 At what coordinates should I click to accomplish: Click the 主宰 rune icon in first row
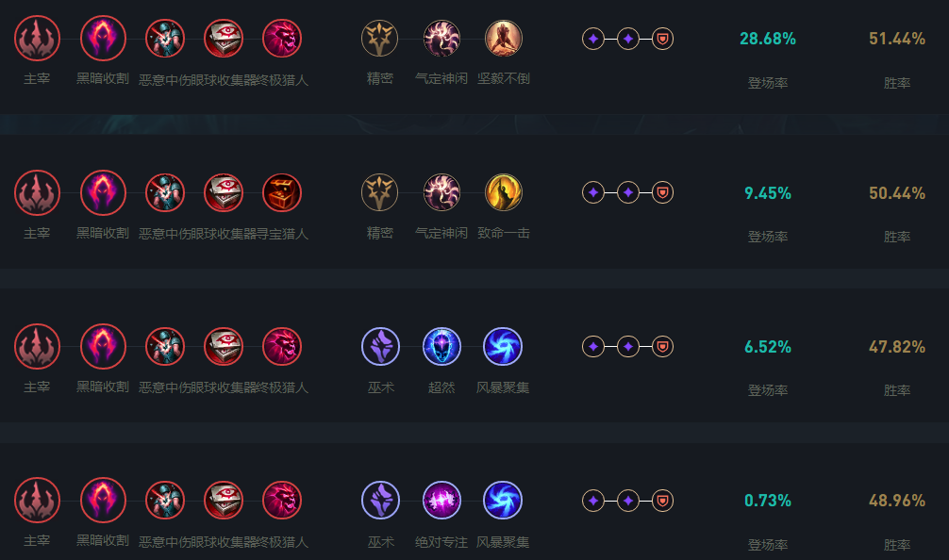pos(37,39)
